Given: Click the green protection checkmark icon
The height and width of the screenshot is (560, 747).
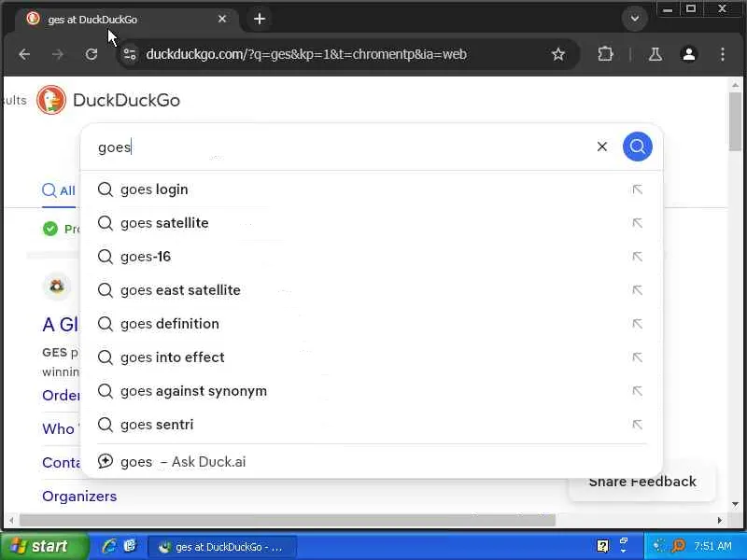Looking at the screenshot, I should coord(50,229).
